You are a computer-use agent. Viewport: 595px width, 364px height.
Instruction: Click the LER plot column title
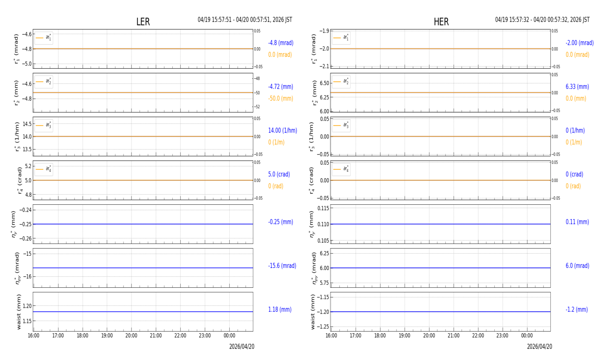(x=143, y=22)
